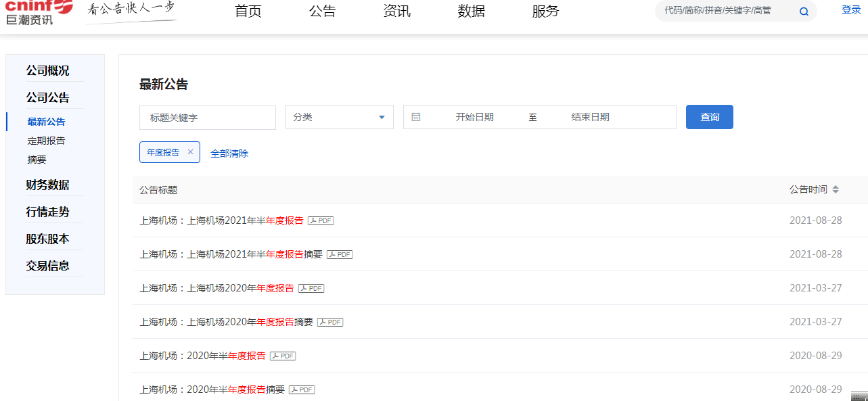Click the PDF icon beside 2020年年度报告
Viewport: 868px width, 401px height.
[310, 288]
